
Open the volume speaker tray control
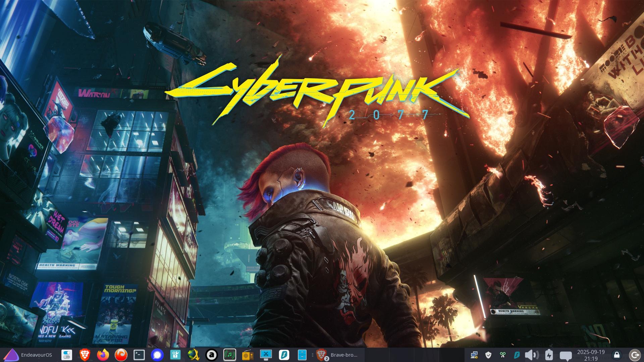point(531,355)
